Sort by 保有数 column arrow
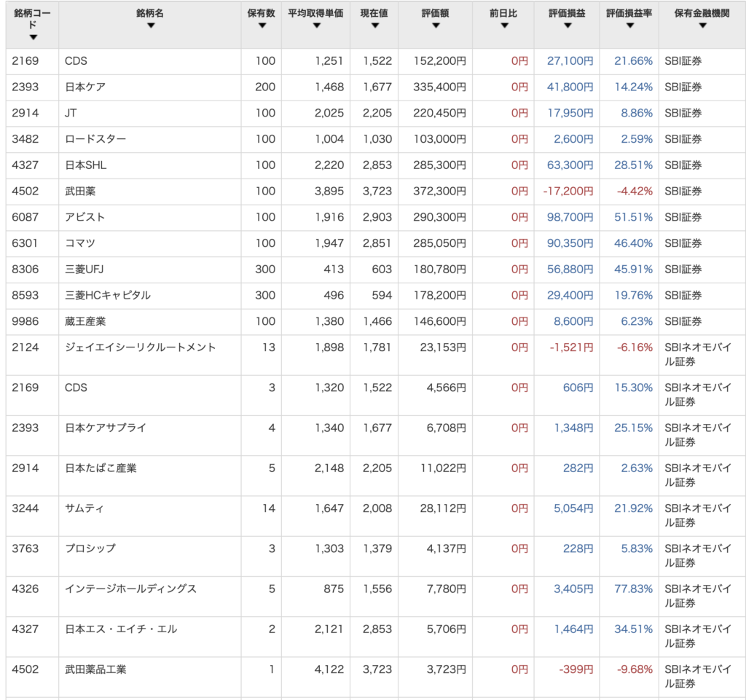746x700 pixels. click(x=262, y=25)
